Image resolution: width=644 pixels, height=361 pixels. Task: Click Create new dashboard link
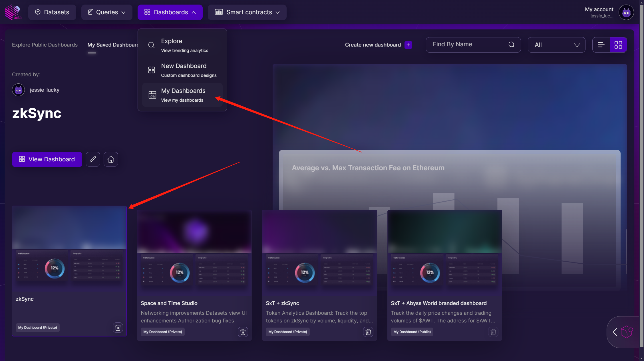373,45
